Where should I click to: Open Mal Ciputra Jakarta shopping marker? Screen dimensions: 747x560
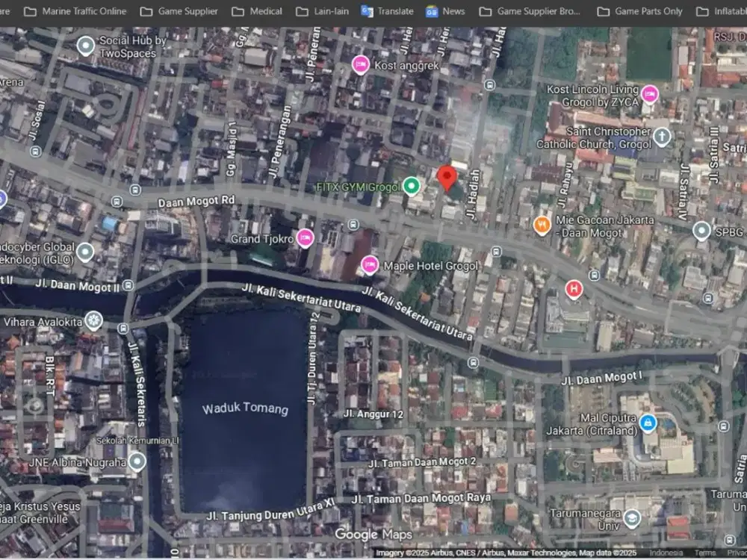(648, 423)
